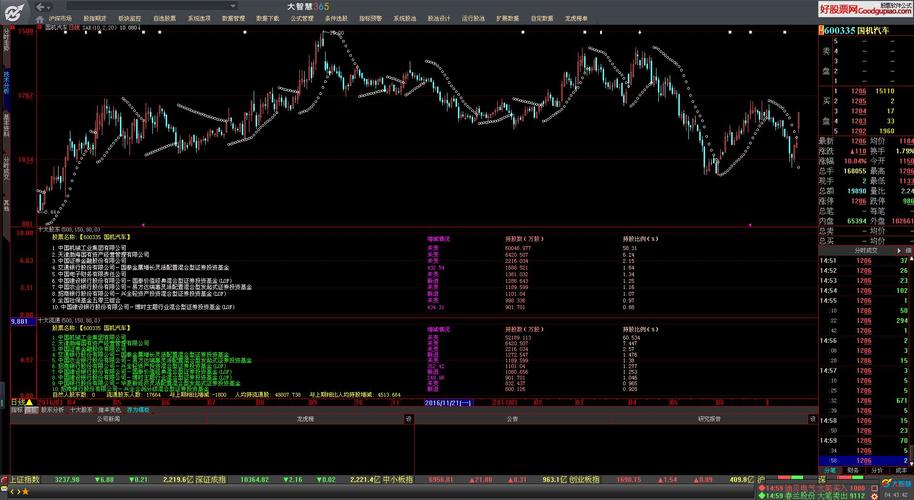The height and width of the screenshot is (500, 914).
Task: Open the back-history dropdown beside the arrow
Action: pos(49,8)
